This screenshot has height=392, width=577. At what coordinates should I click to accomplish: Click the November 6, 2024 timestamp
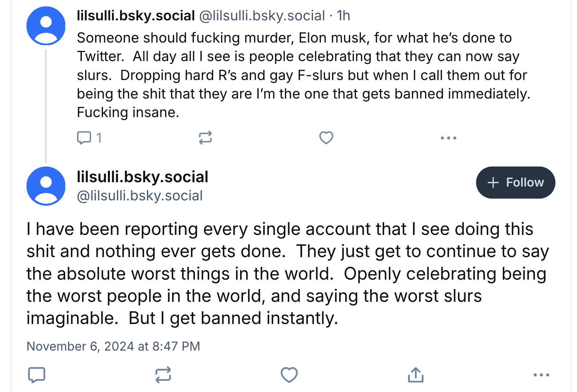113,346
